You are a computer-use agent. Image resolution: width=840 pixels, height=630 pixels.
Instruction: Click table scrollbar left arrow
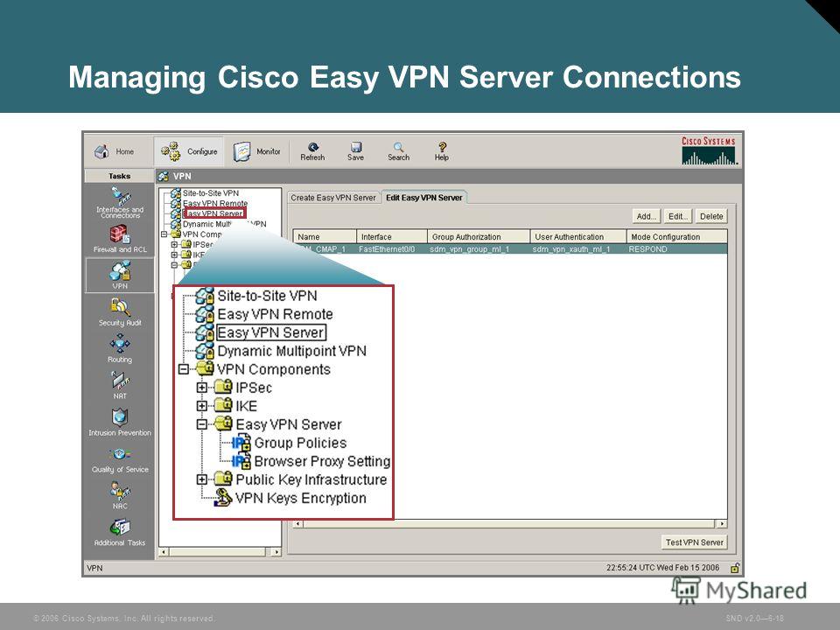(298, 524)
